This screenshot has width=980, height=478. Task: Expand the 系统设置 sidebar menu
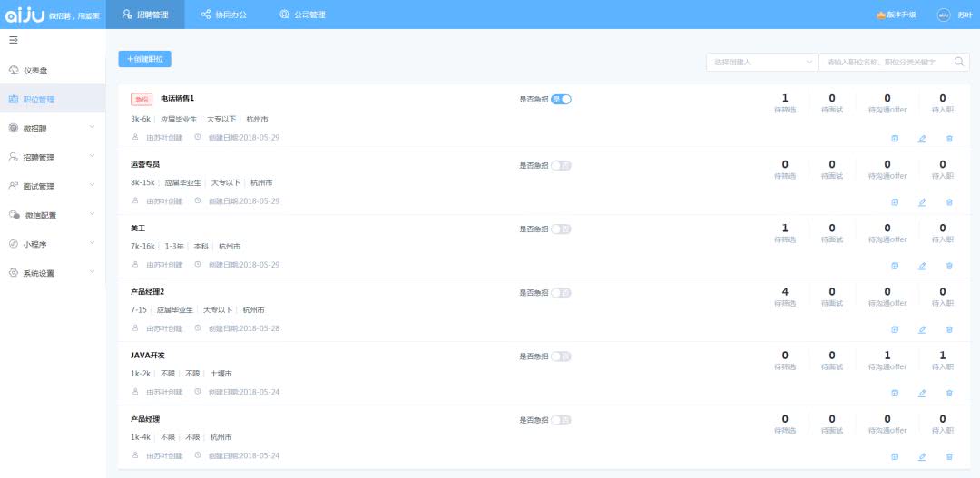click(53, 273)
